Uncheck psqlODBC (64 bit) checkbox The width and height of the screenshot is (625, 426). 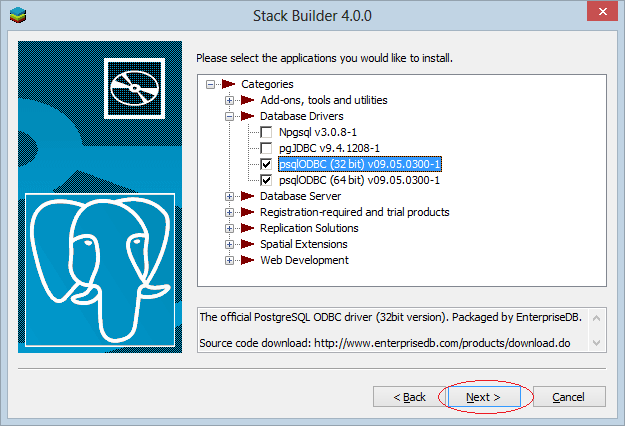266,180
